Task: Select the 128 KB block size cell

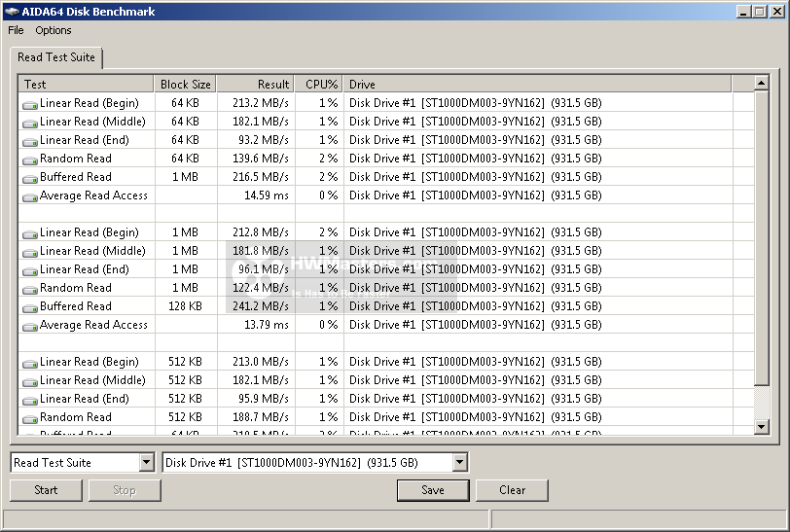Action: pos(185,306)
